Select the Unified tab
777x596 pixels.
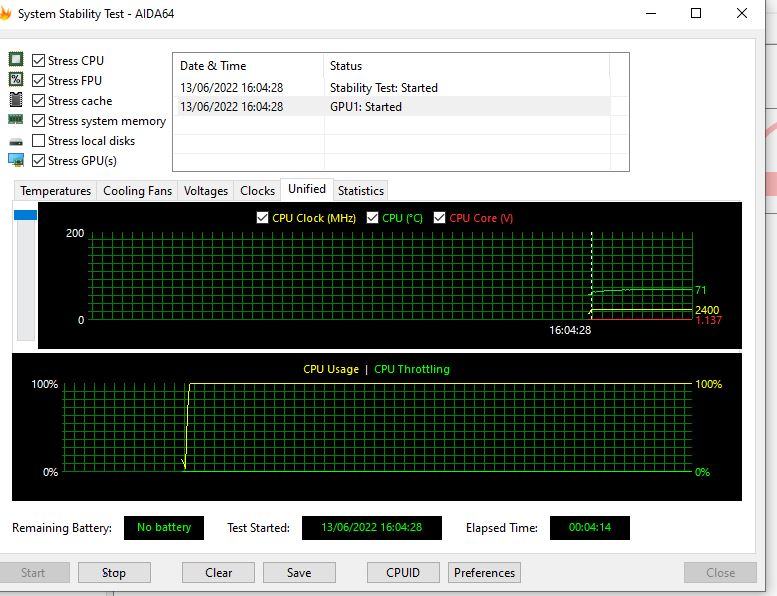click(307, 189)
